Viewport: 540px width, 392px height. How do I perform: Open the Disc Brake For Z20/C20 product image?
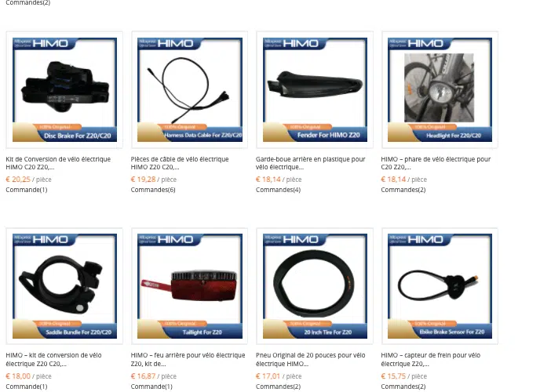point(64,89)
